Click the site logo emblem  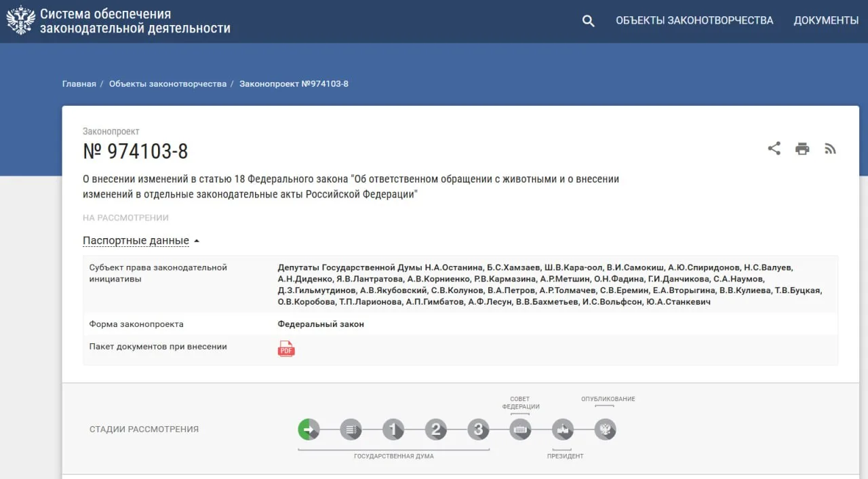20,20
